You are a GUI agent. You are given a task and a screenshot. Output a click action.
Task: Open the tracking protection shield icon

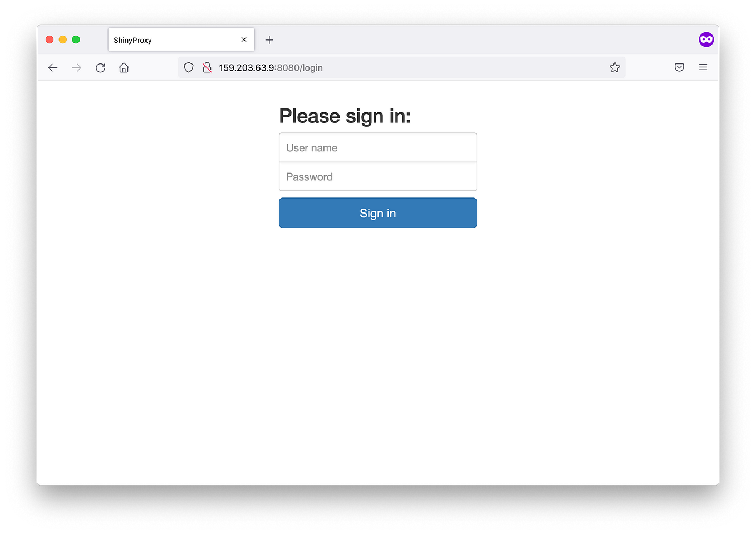click(189, 67)
